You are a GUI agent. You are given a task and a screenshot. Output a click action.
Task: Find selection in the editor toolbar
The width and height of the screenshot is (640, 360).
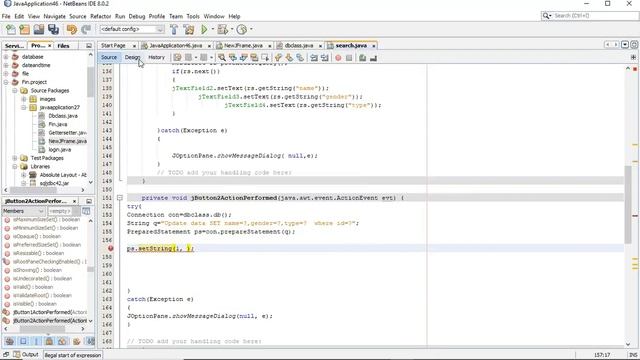tap(222, 58)
